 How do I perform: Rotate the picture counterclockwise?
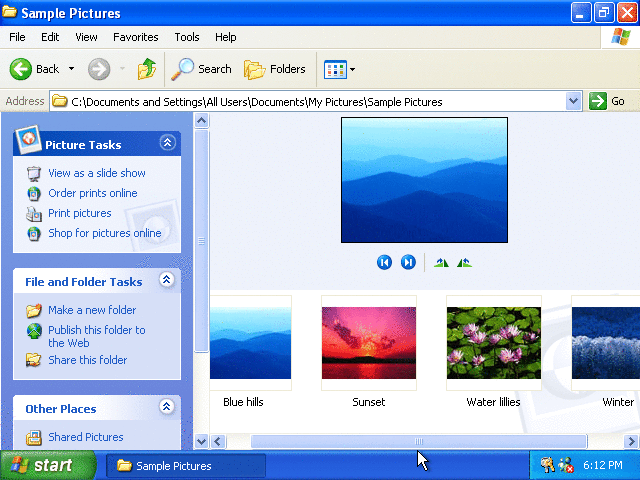(x=464, y=262)
